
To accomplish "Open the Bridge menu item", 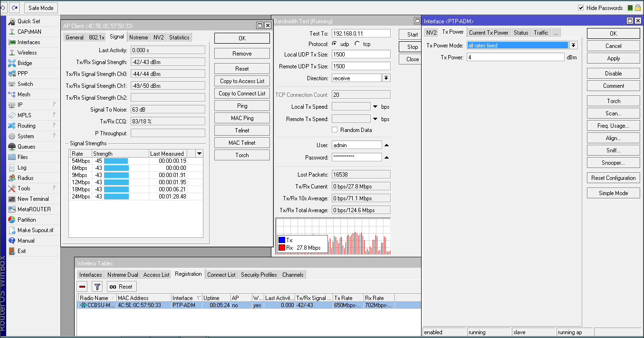I will point(25,63).
